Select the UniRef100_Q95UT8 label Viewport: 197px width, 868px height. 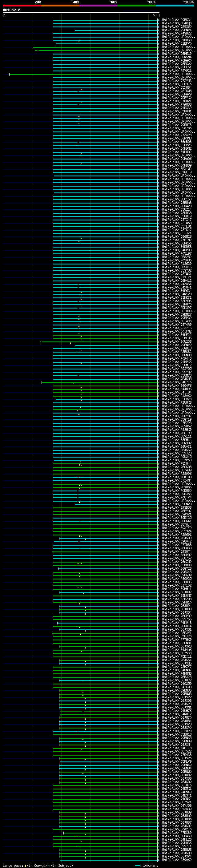(x=176, y=125)
